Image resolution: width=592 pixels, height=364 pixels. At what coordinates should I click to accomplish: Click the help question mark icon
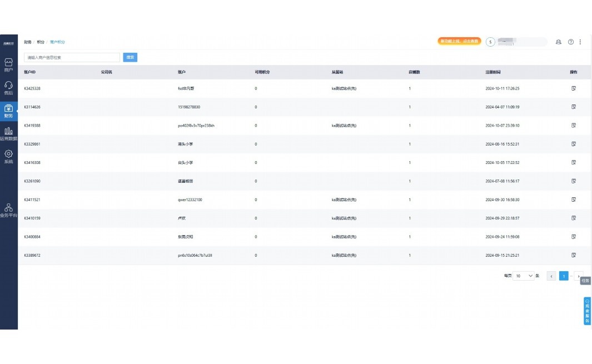pos(570,42)
